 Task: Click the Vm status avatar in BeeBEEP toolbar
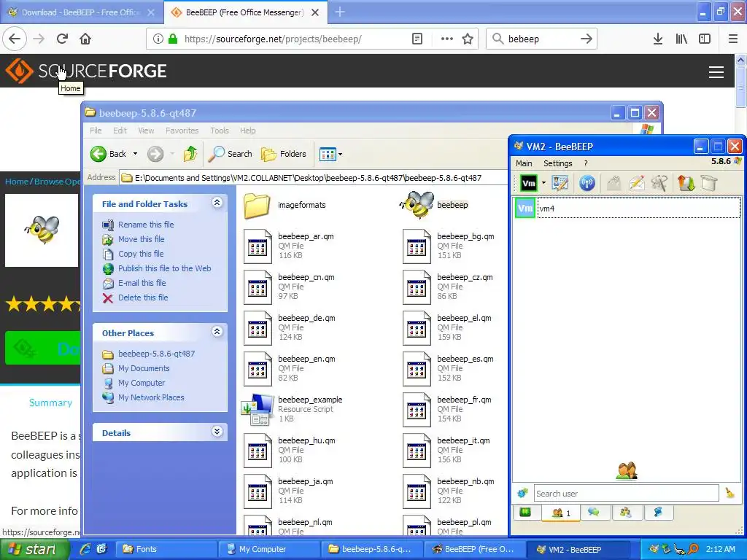click(528, 183)
